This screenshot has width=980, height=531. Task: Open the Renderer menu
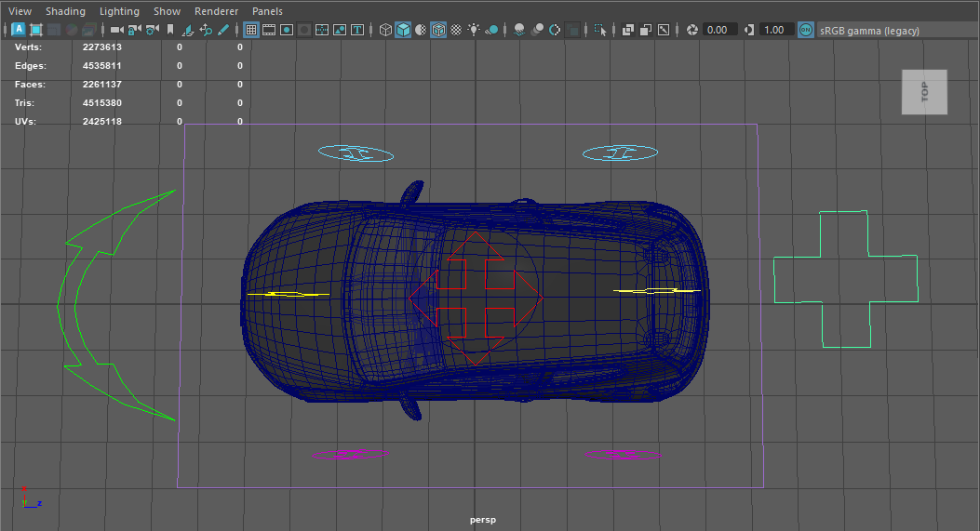point(216,11)
